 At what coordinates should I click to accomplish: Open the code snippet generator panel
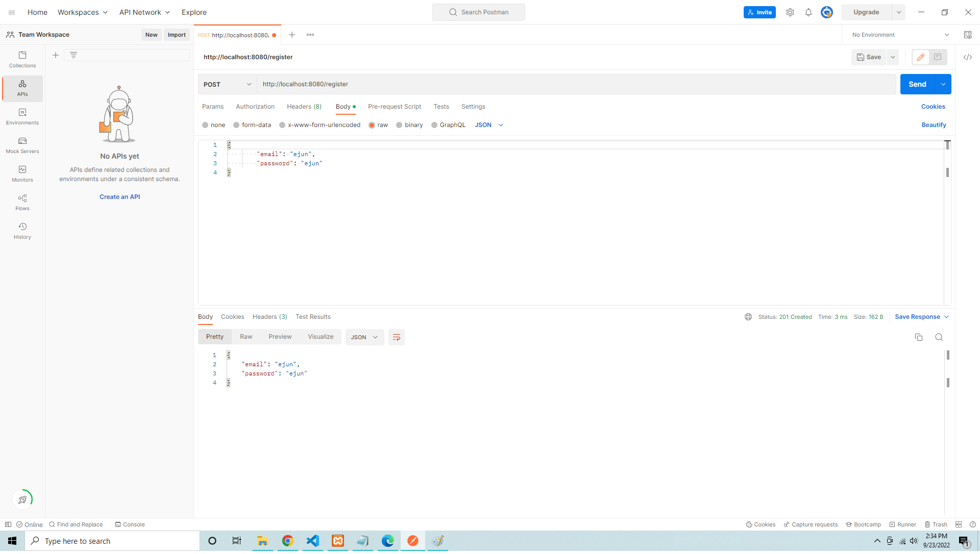pos(968,57)
